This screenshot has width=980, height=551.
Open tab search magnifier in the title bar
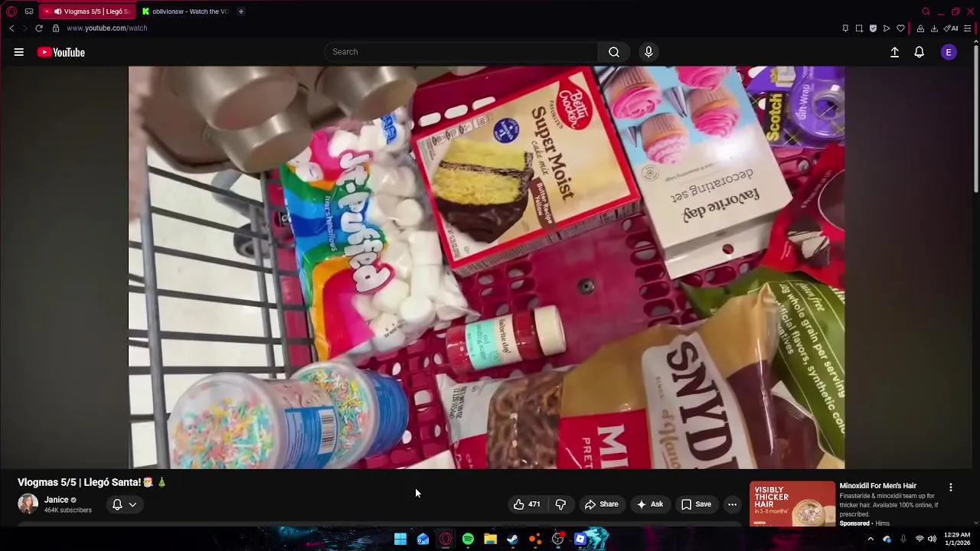926,11
